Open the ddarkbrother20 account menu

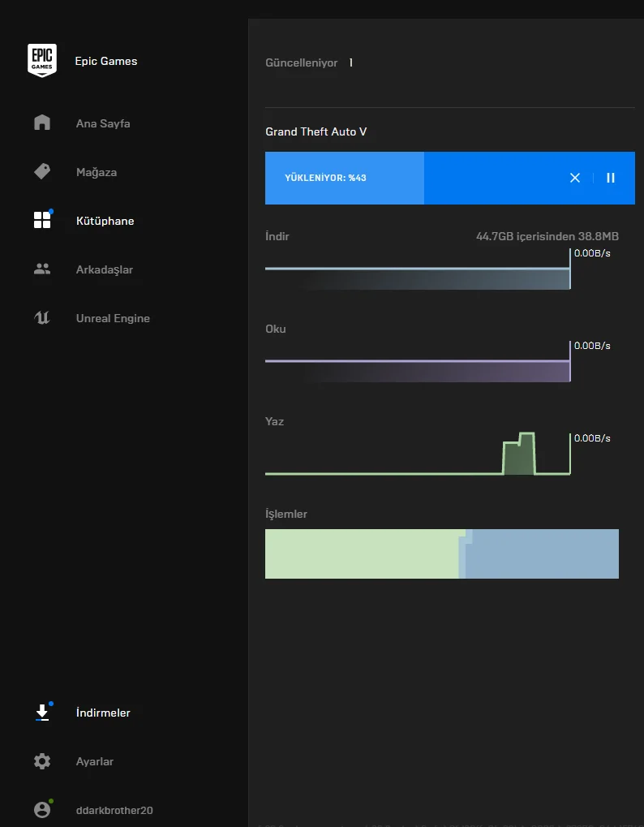click(114, 810)
